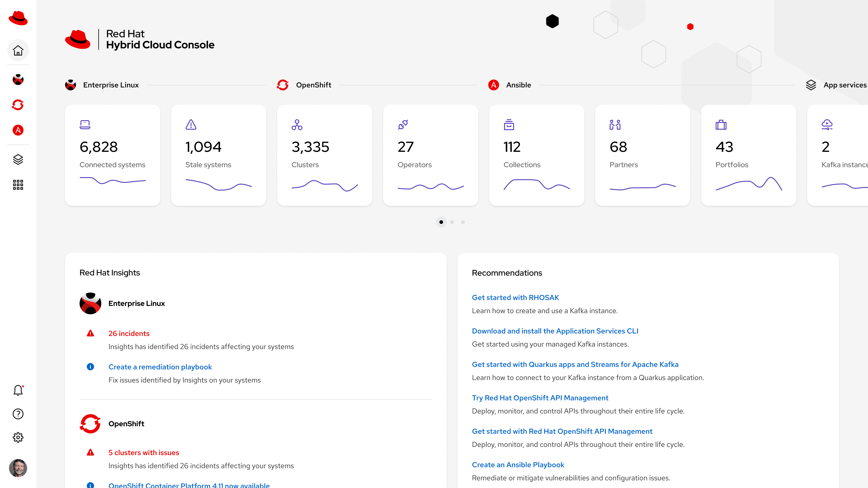Click the OpenShift logo under Red Hat Insights
This screenshot has width=868, height=488.
pyautogui.click(x=90, y=424)
